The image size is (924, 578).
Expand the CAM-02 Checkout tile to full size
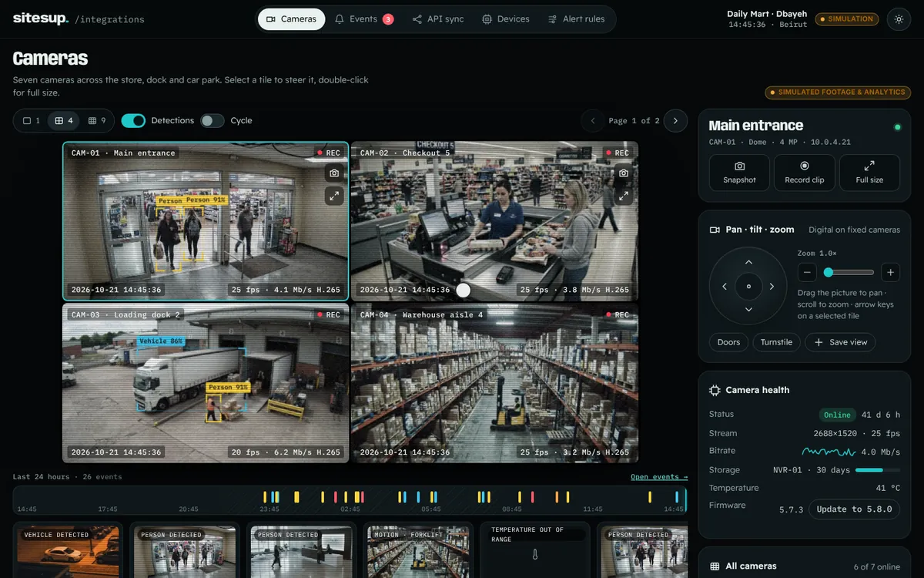click(623, 196)
